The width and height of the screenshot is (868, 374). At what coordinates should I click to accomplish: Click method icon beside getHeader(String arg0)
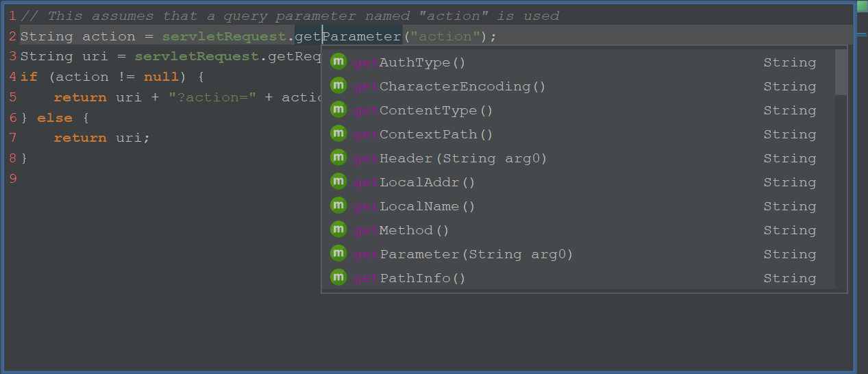coord(338,158)
